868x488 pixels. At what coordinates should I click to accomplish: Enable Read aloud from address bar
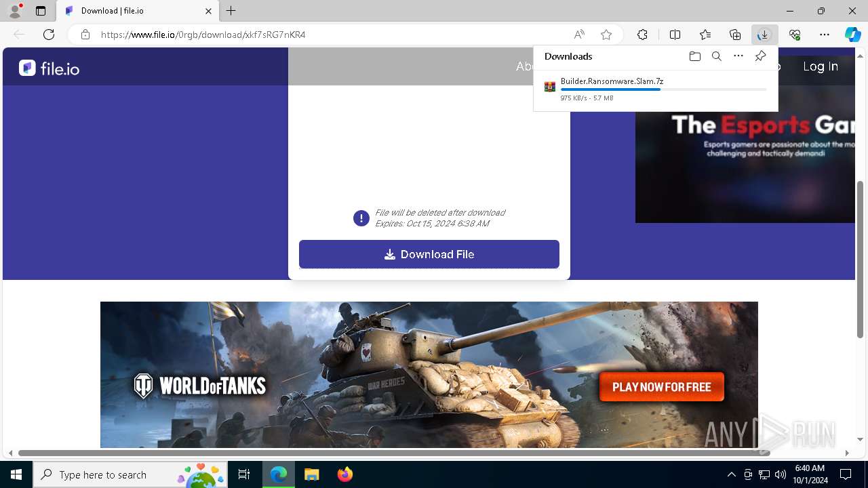(579, 35)
